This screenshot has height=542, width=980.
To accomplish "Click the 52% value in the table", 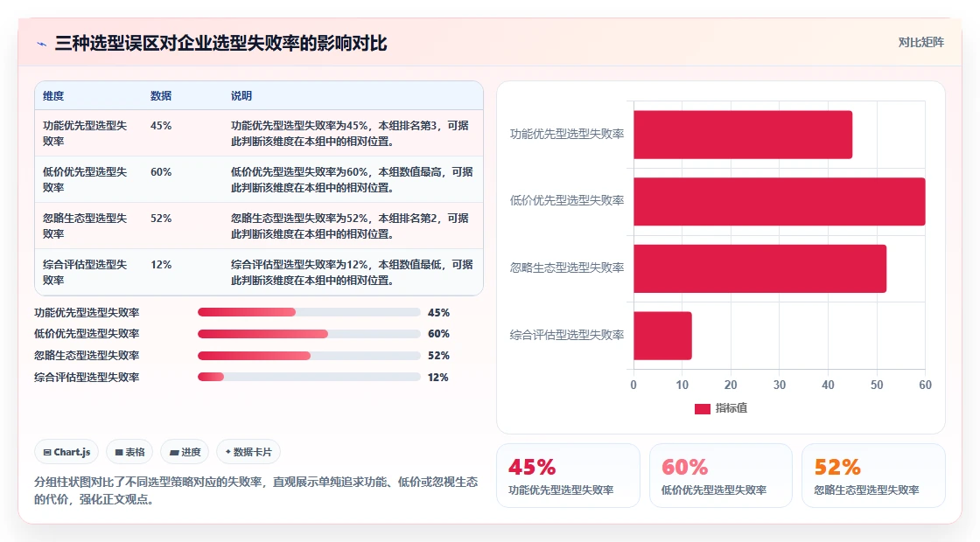I will 161,218.
